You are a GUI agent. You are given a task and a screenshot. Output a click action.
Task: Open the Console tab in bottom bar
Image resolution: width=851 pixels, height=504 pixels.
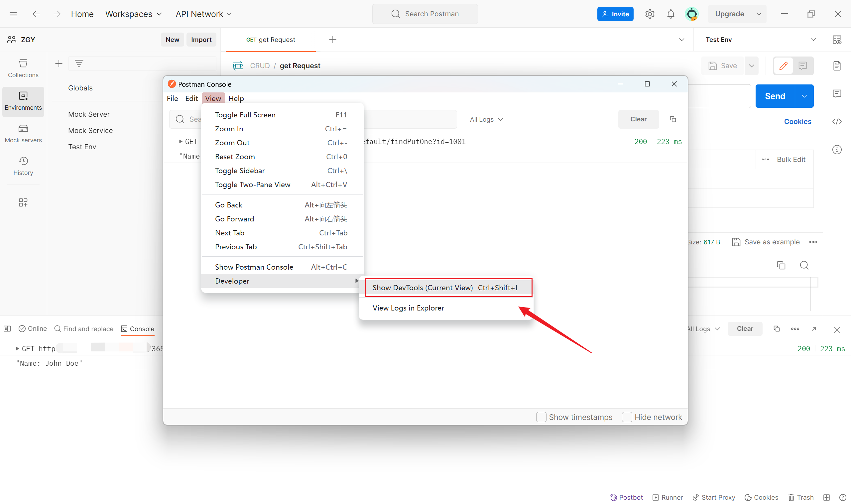[x=138, y=329]
